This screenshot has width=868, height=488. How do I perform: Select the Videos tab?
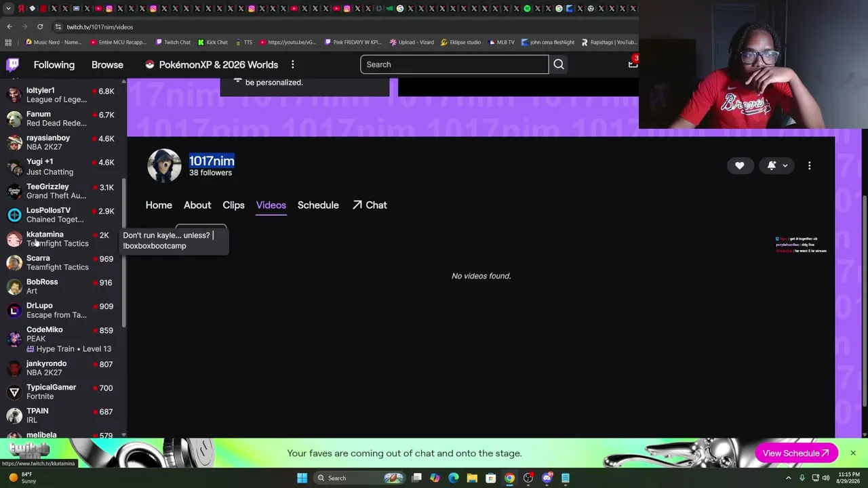tap(271, 205)
